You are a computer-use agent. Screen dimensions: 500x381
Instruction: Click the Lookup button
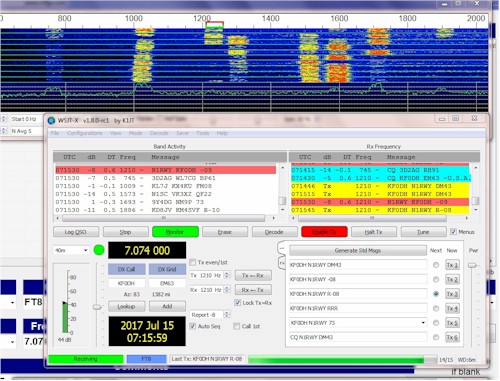pos(127,306)
